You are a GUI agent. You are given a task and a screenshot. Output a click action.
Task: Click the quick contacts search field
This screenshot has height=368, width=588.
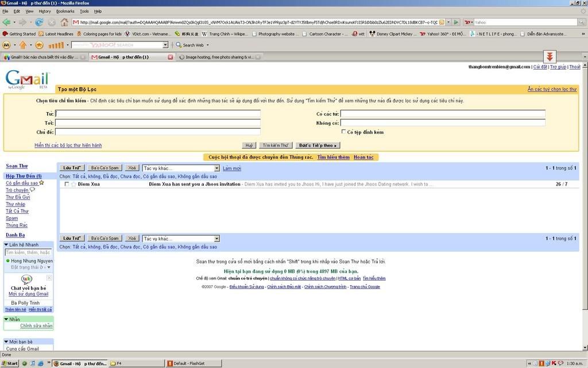[29, 252]
